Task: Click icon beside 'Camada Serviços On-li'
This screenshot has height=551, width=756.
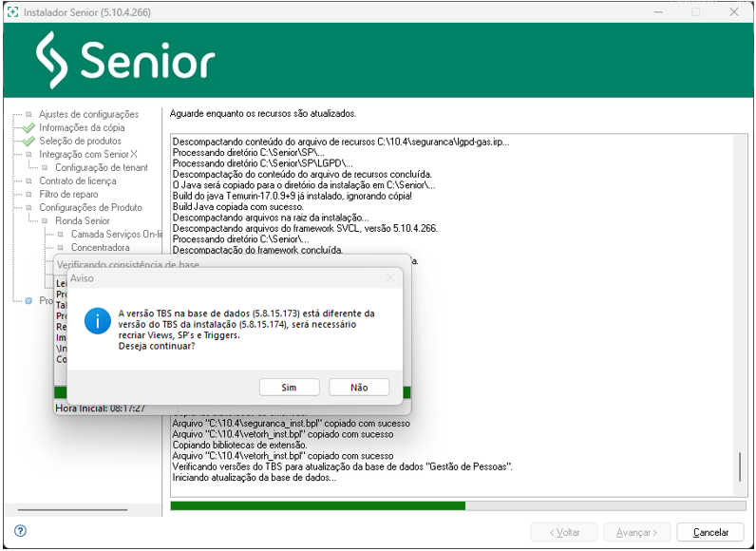Action: coord(61,235)
